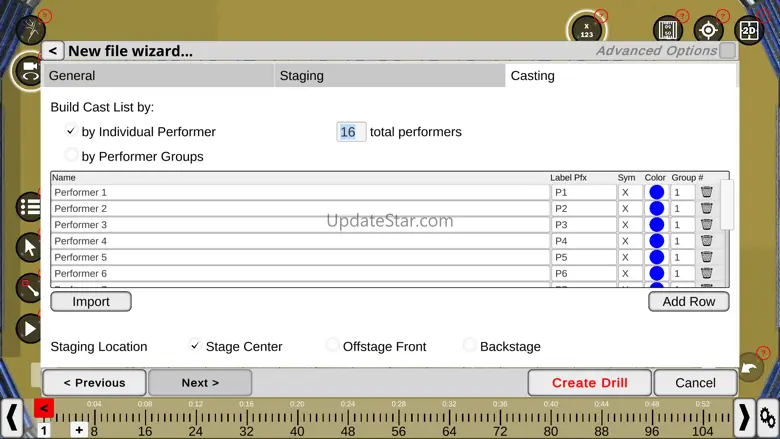
Task: Click the plus button on timeline
Action: pos(79,430)
